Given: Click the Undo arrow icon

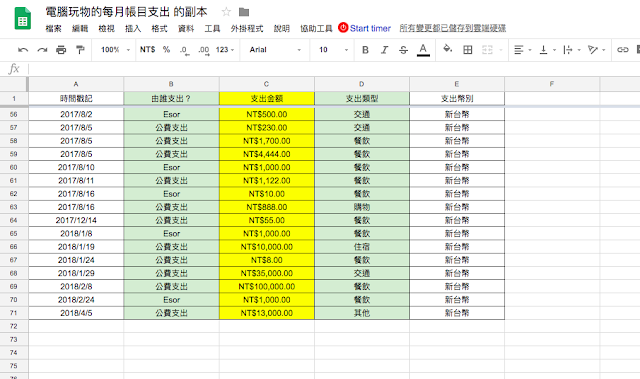Looking at the screenshot, I should pos(23,50).
